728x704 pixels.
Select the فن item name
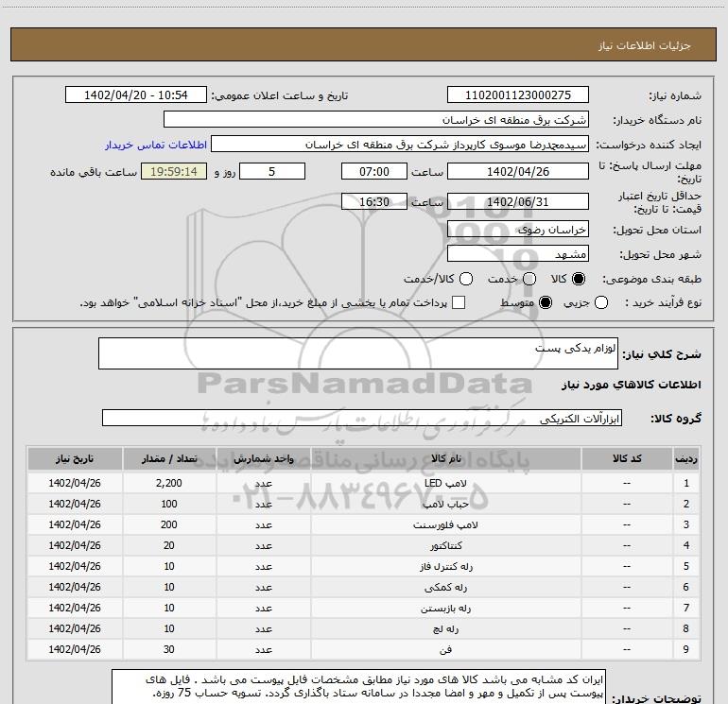tap(445, 650)
